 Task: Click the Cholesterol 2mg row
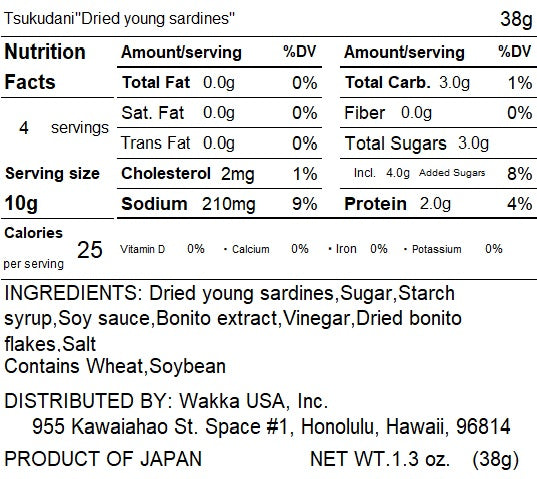(219, 174)
